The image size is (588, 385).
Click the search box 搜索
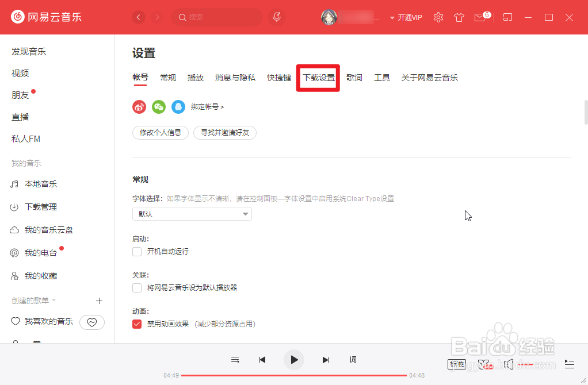point(217,17)
